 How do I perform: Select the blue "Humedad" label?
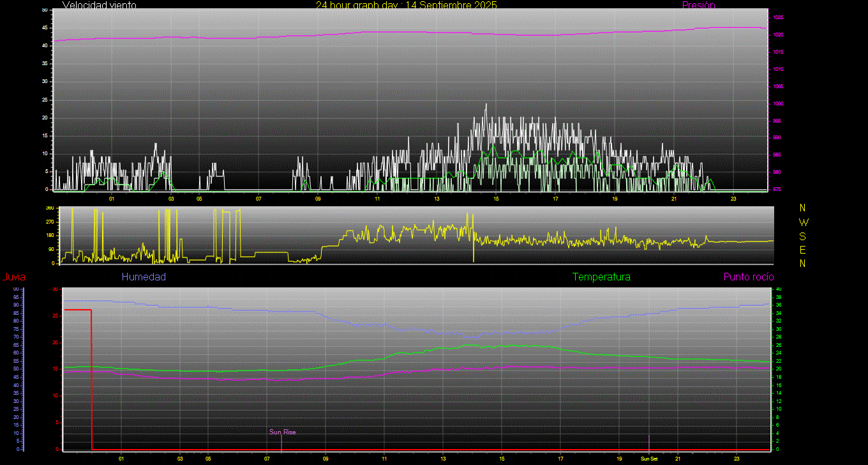[144, 277]
